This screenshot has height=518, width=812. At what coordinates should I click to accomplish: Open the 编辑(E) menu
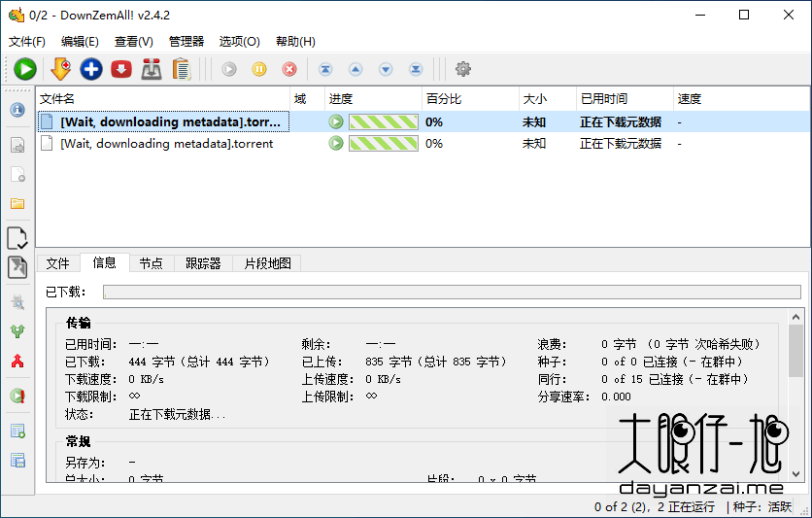pyautogui.click(x=80, y=42)
